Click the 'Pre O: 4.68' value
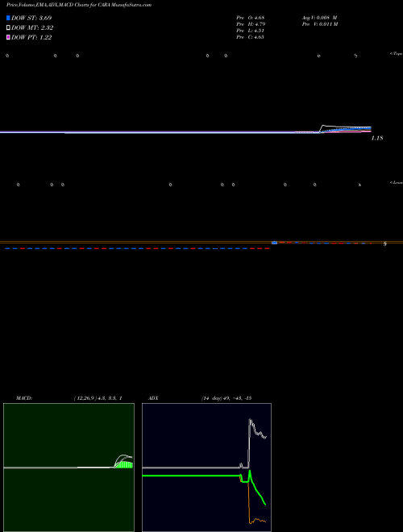Viewport: 403px width, 532px height. tap(251, 18)
